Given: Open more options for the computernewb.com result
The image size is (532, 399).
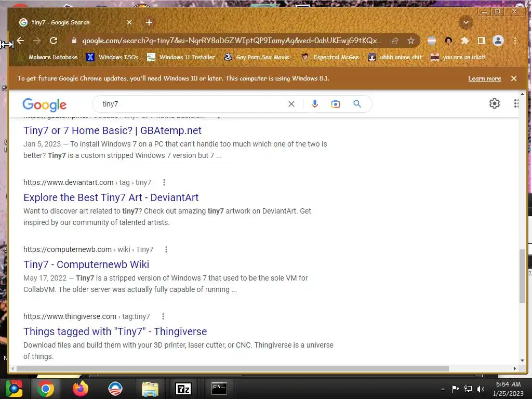Looking at the screenshot, I should 166,250.
